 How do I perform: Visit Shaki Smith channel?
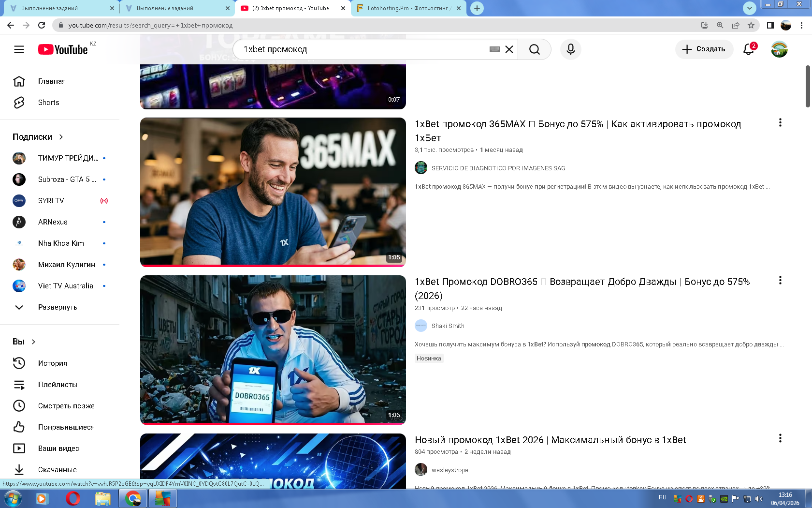[448, 326]
